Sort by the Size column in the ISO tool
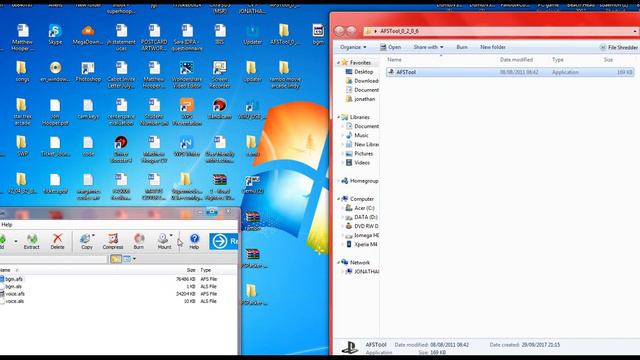This screenshot has height=360, width=640. tap(191, 270)
